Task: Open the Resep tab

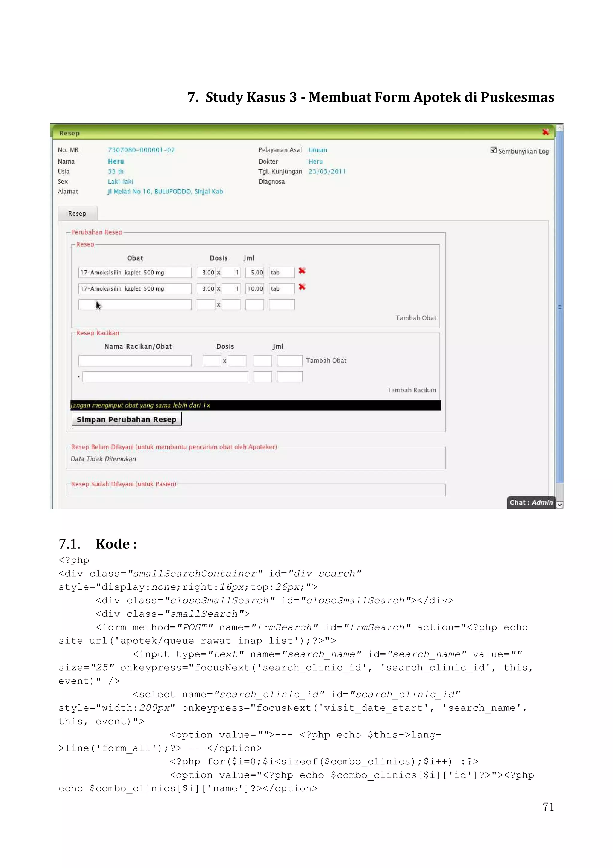Action: pyautogui.click(x=78, y=214)
